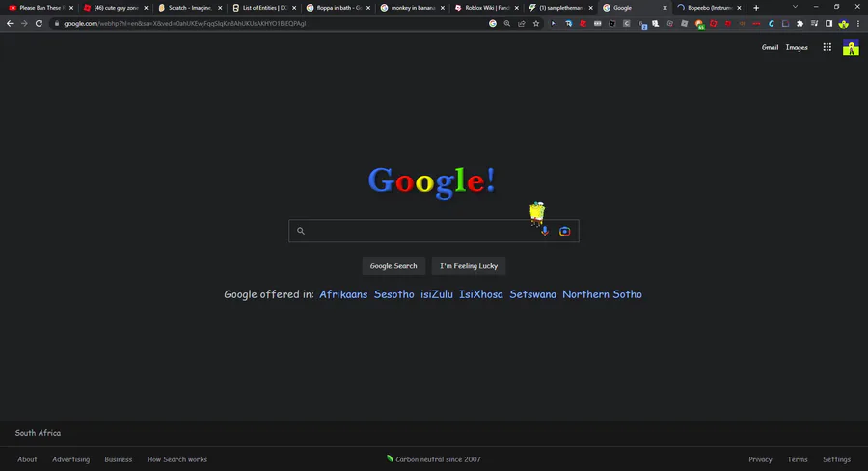Click the Google icon inside the address bar
The image size is (868, 471).
[x=493, y=24]
